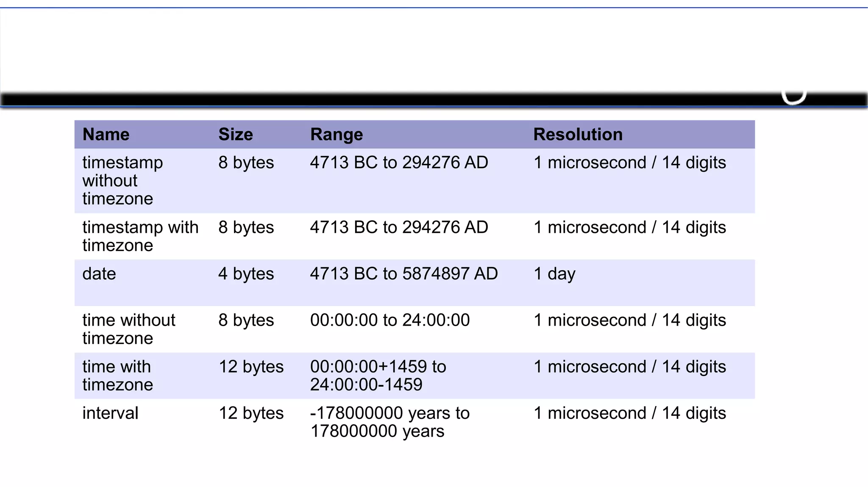
Task: Select the 'date' name cell
Action: pyautogui.click(x=99, y=274)
